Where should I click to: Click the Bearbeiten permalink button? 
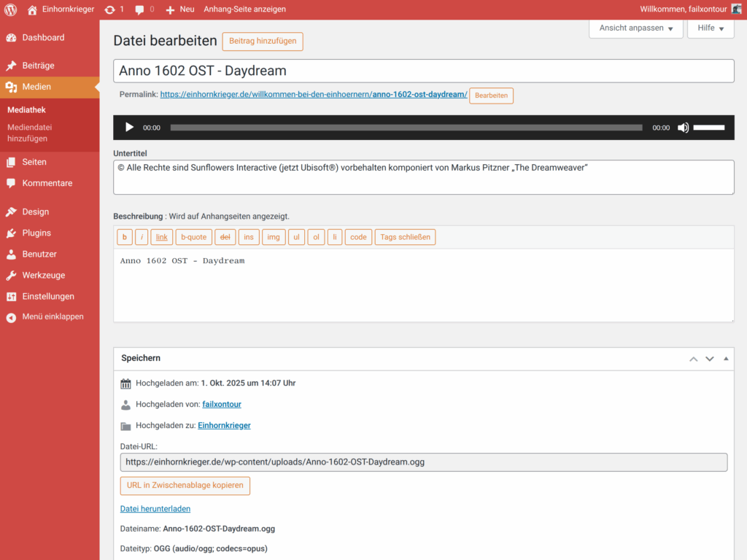491,96
